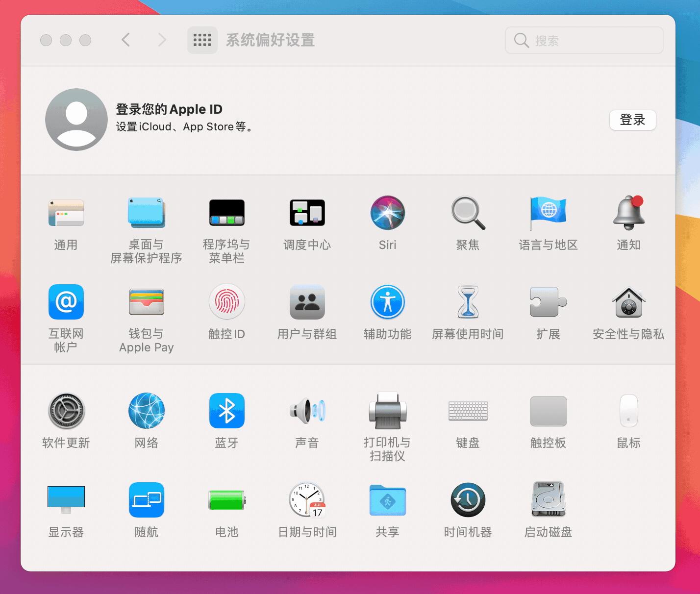Minimize the 系统偏好设置 window

66,40
